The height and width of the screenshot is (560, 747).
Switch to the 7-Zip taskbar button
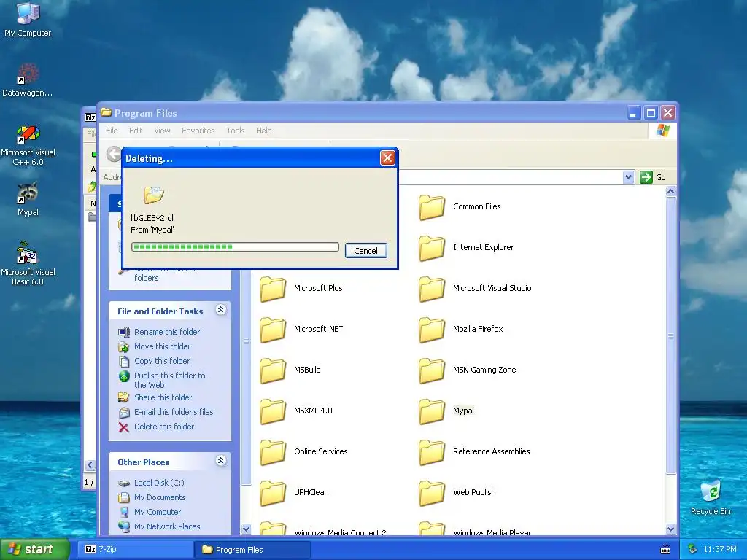136,549
